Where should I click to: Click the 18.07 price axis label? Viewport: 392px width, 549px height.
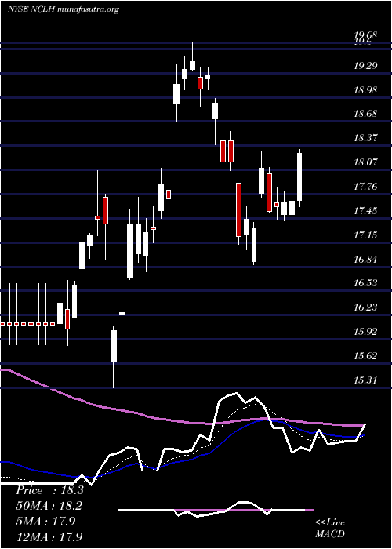tap(365, 162)
